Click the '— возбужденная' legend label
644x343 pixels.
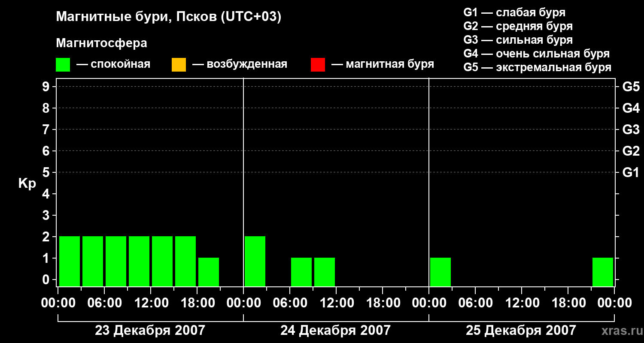(x=240, y=64)
